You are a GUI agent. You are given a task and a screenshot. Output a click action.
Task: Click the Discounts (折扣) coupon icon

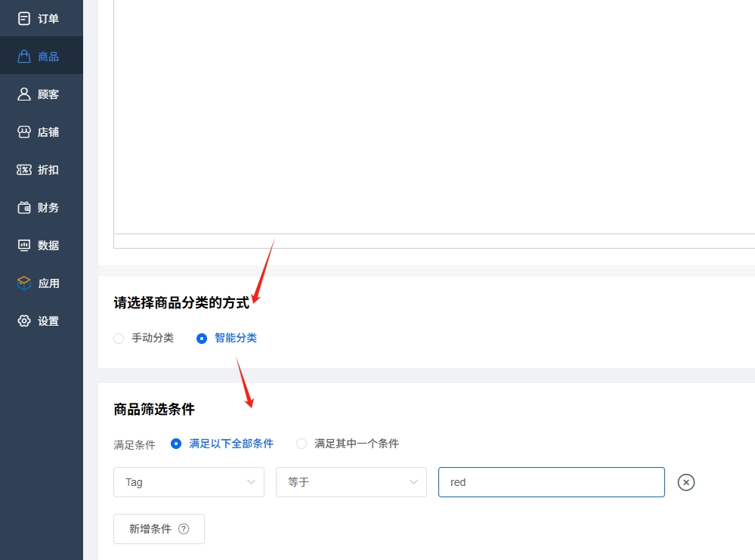click(24, 170)
